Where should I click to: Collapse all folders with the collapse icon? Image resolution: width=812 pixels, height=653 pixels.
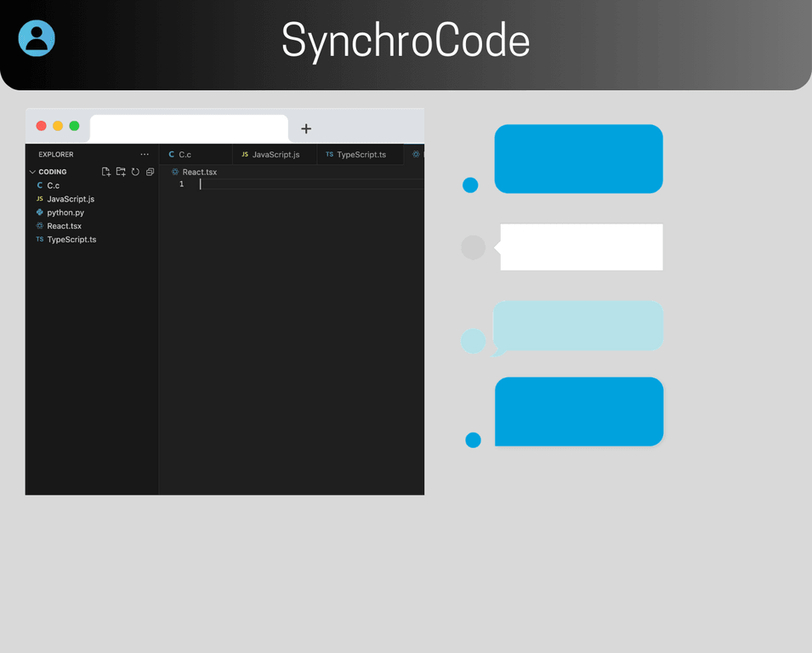150,172
